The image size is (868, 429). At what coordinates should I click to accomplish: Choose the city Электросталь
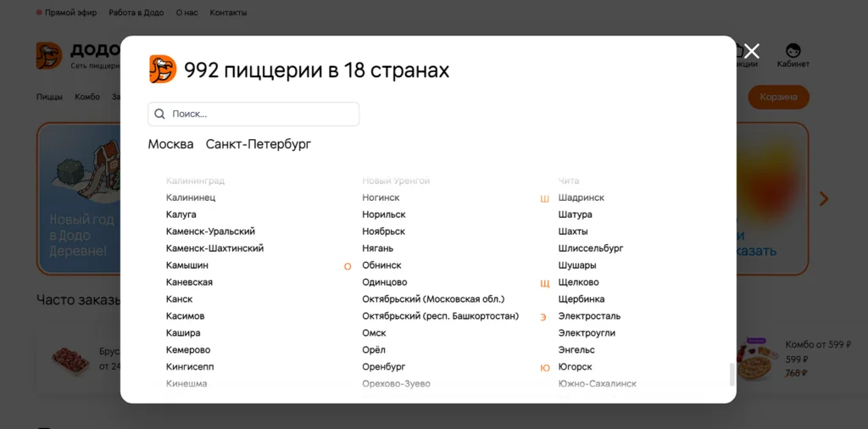590,316
